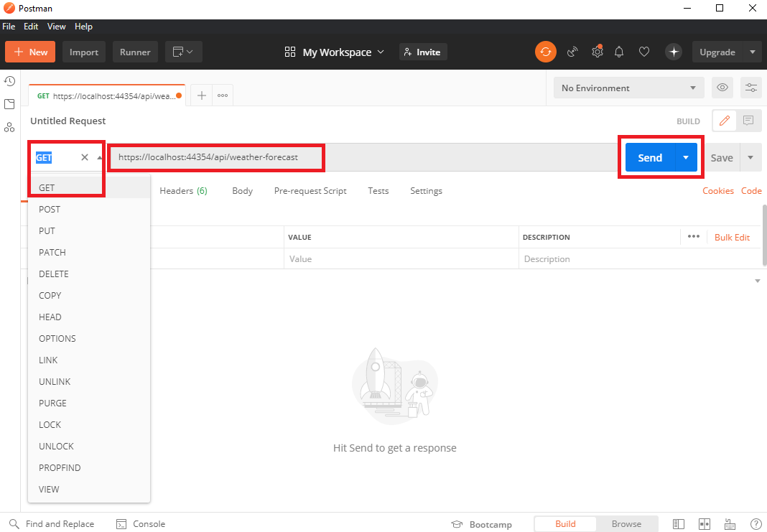Image resolution: width=767 pixels, height=532 pixels.
Task: Click the Code link
Action: click(751, 191)
